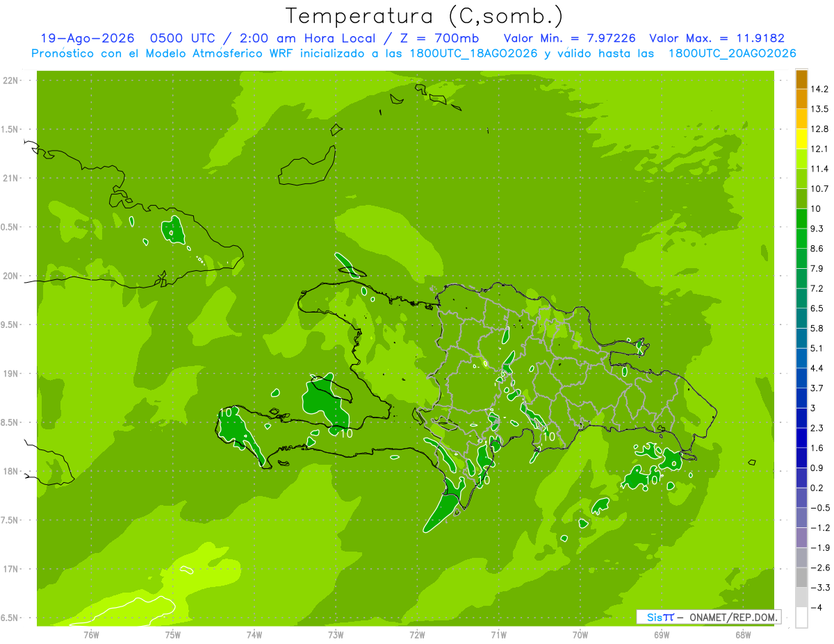Image resolution: width=834 pixels, height=644 pixels.
Task: Click the "Z = 700mb" level text
Action: coord(441,38)
